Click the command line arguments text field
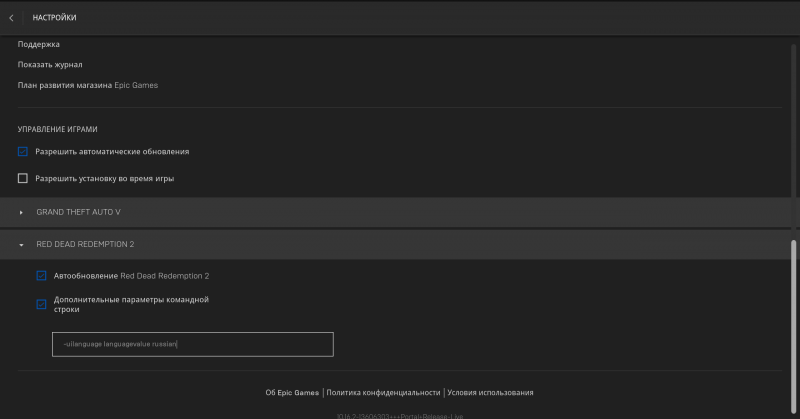The height and width of the screenshot is (419, 800). coord(192,344)
